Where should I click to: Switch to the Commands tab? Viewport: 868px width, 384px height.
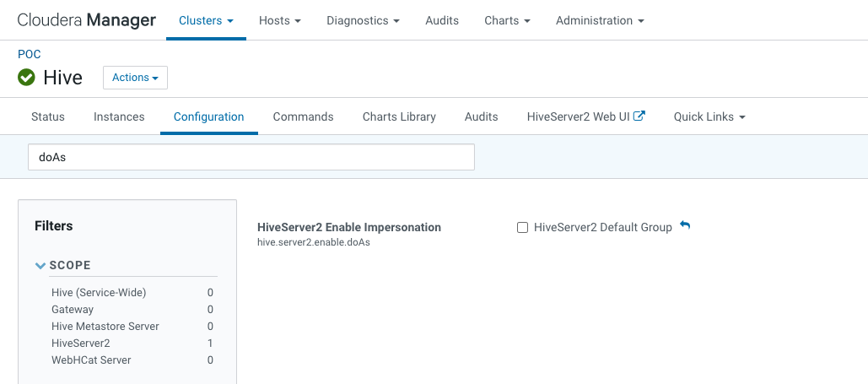pyautogui.click(x=304, y=117)
